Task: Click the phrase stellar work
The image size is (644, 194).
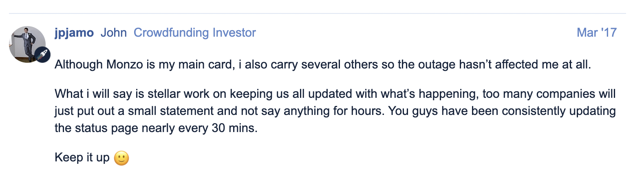Action: [179, 94]
